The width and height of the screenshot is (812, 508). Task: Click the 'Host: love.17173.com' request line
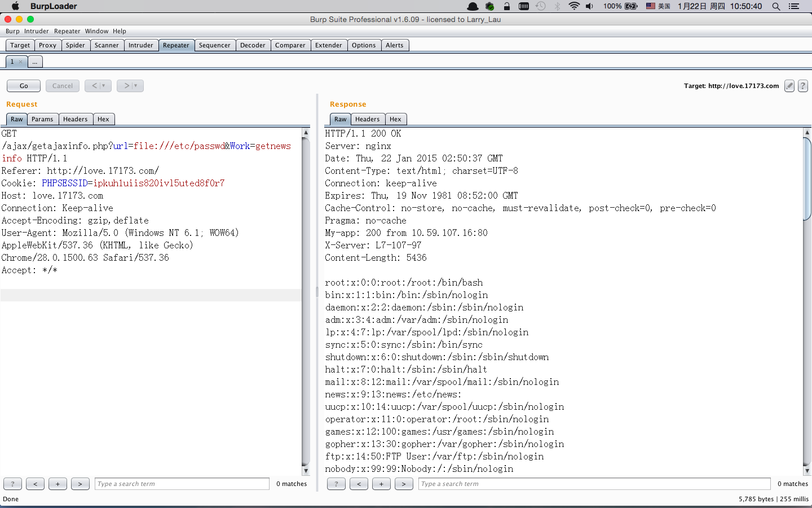[52, 196]
